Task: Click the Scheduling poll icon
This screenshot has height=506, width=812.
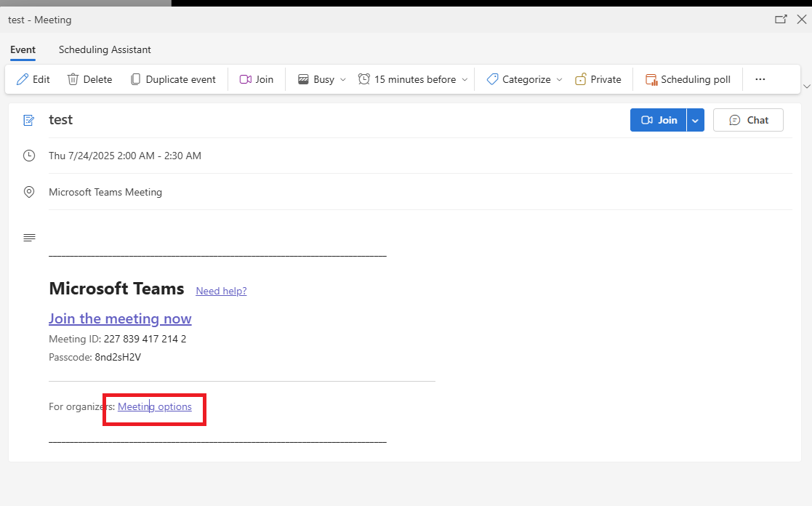Action: (x=651, y=79)
